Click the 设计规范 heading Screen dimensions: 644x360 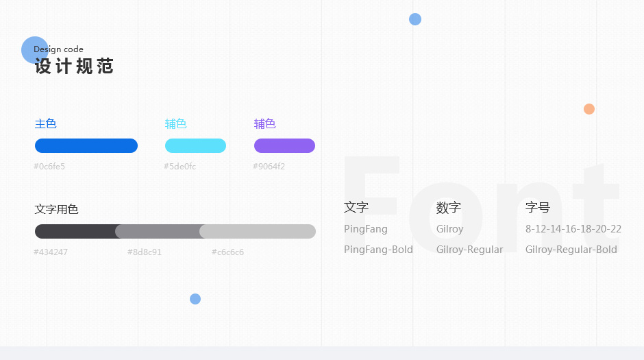coord(74,66)
